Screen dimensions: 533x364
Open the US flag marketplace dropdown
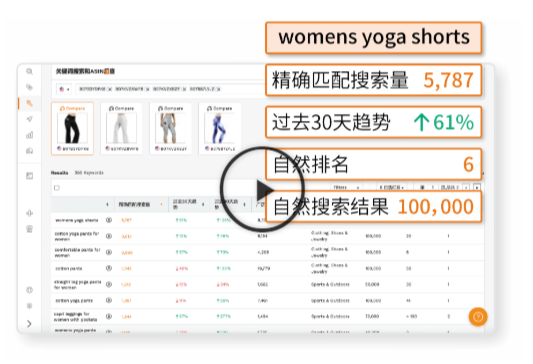coord(64,89)
